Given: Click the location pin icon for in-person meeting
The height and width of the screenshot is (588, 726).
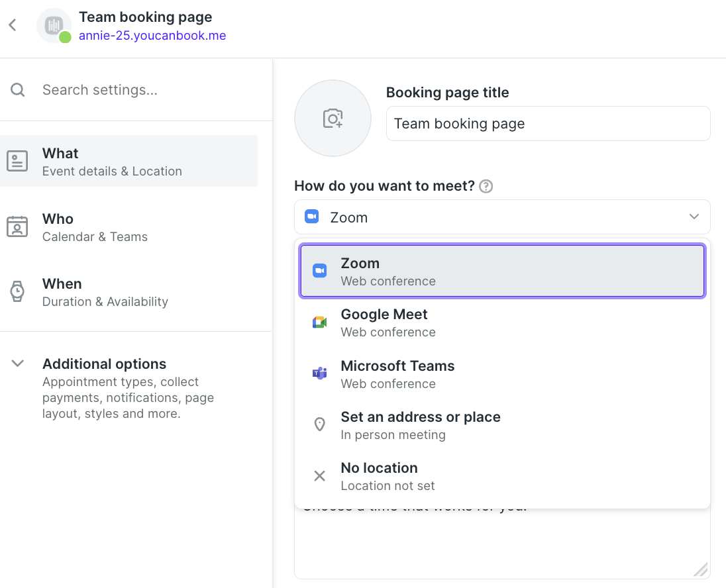Looking at the screenshot, I should (320, 424).
